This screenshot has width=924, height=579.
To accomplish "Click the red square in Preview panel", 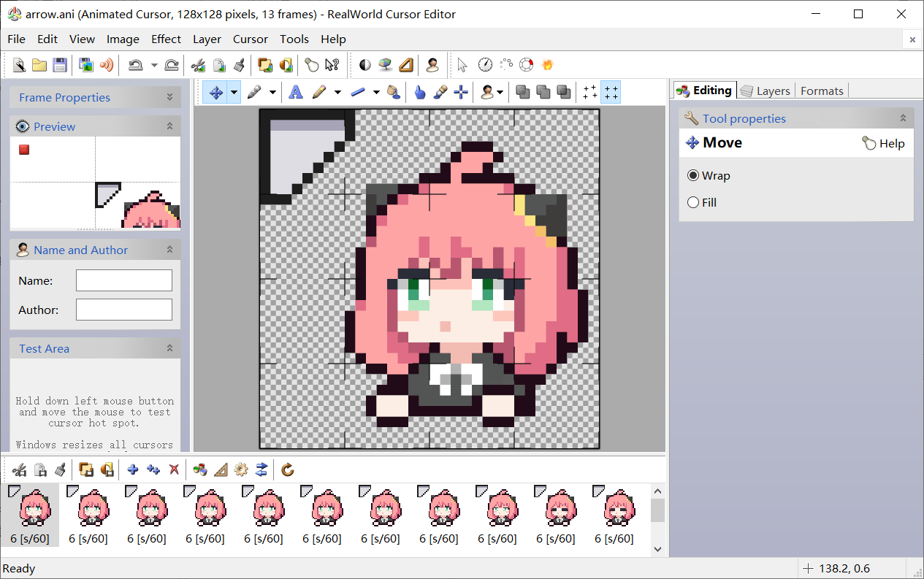I will pos(24,150).
